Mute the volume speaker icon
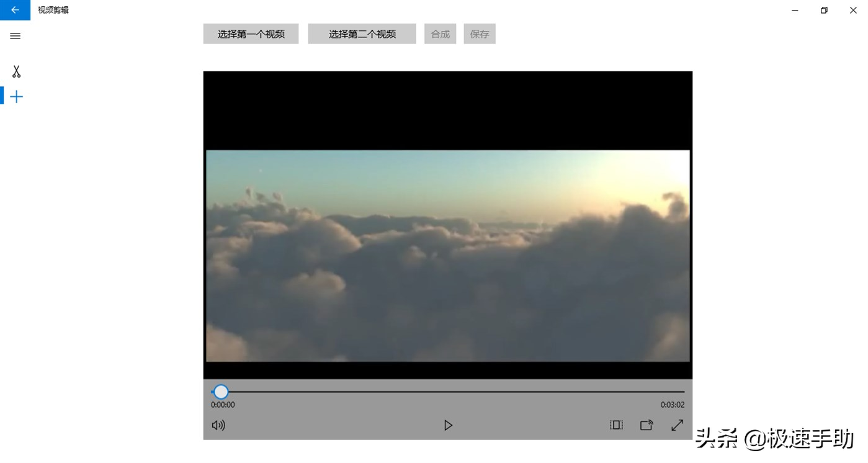Screen dimensions: 868x463 click(x=218, y=425)
